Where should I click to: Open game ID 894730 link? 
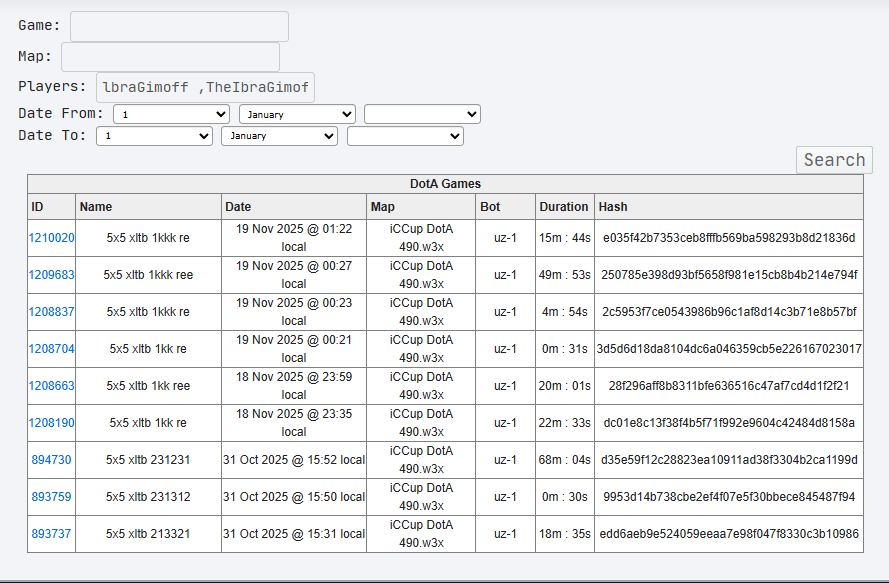pyautogui.click(x=51, y=460)
